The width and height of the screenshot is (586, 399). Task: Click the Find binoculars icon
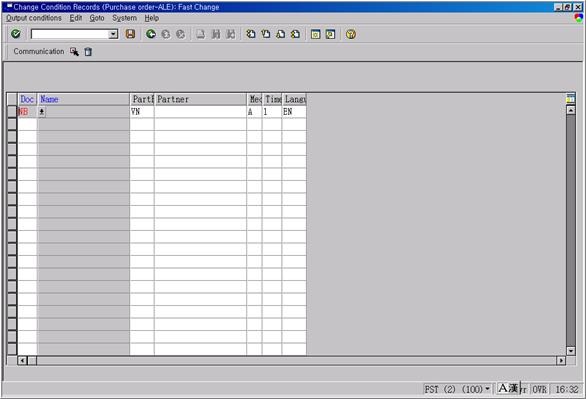click(x=216, y=34)
